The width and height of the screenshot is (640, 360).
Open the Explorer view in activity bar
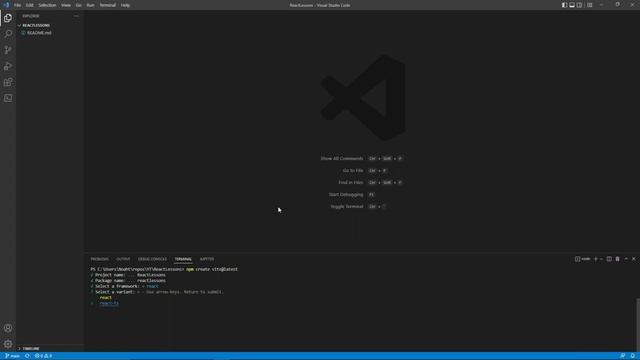pos(8,18)
